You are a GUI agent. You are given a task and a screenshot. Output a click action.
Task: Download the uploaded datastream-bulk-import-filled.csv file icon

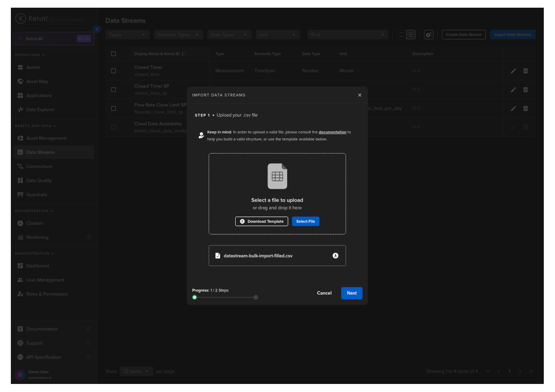335,256
